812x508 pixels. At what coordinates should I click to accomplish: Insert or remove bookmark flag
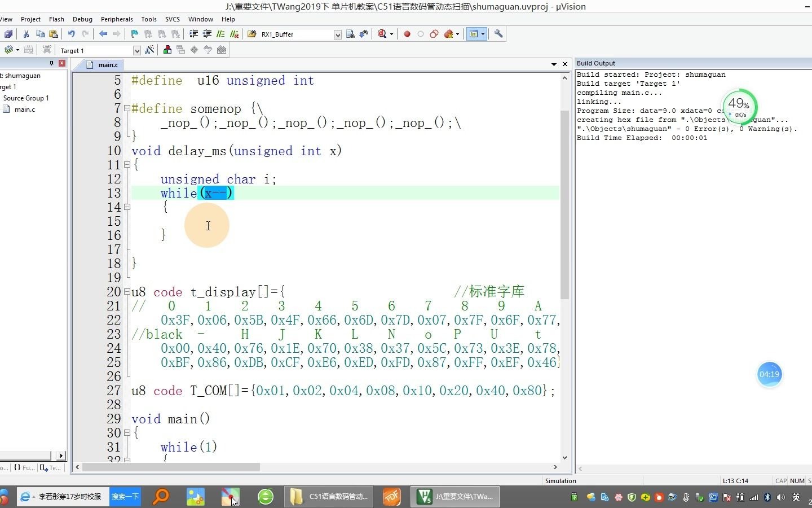[134, 34]
